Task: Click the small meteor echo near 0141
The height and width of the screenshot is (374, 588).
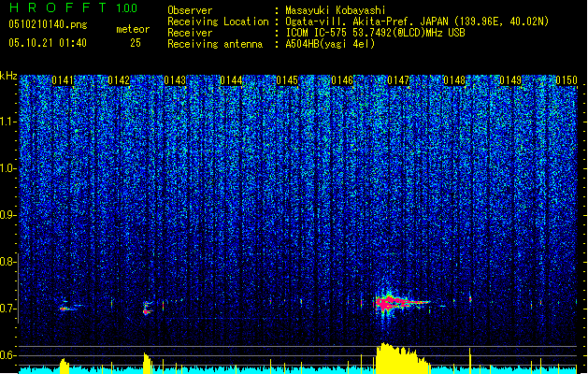Action: (x=69, y=306)
